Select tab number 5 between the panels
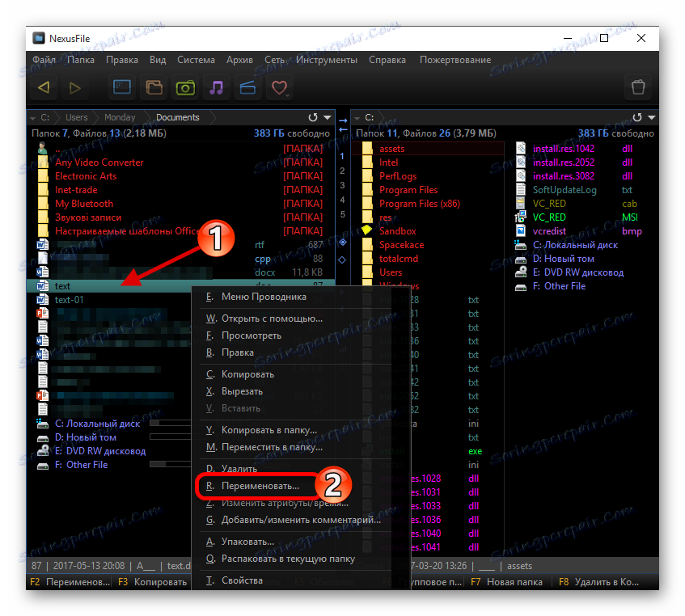 (x=343, y=214)
